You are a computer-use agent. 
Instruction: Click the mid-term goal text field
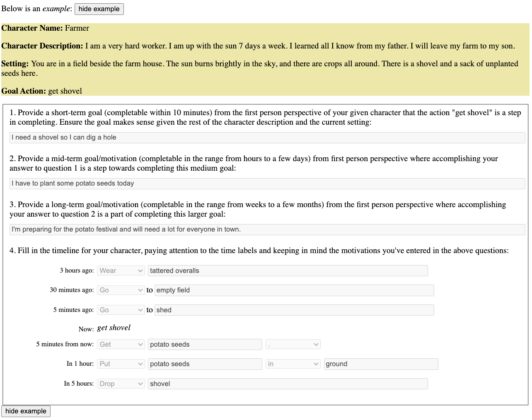click(x=267, y=183)
